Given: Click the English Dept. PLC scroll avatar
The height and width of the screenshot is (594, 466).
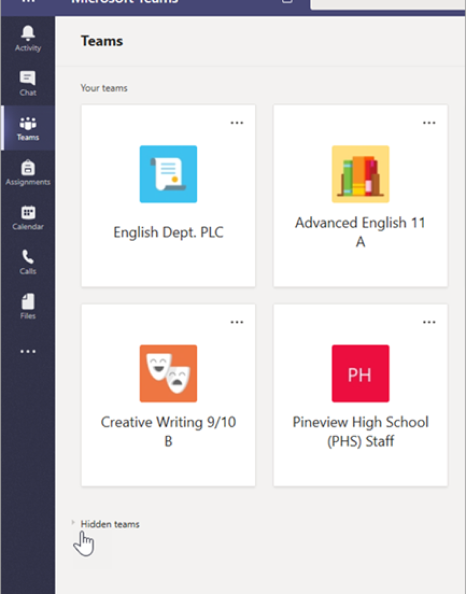Looking at the screenshot, I should (x=168, y=174).
